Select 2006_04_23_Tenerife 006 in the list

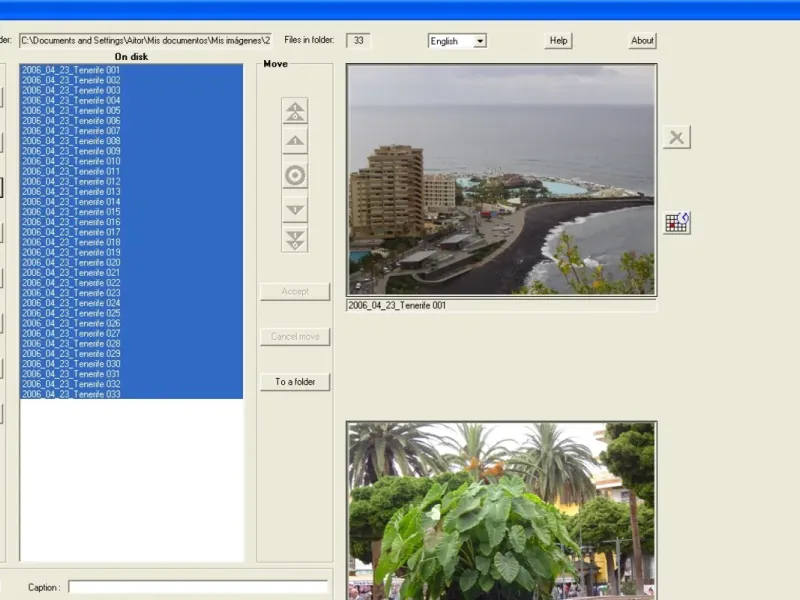131,121
